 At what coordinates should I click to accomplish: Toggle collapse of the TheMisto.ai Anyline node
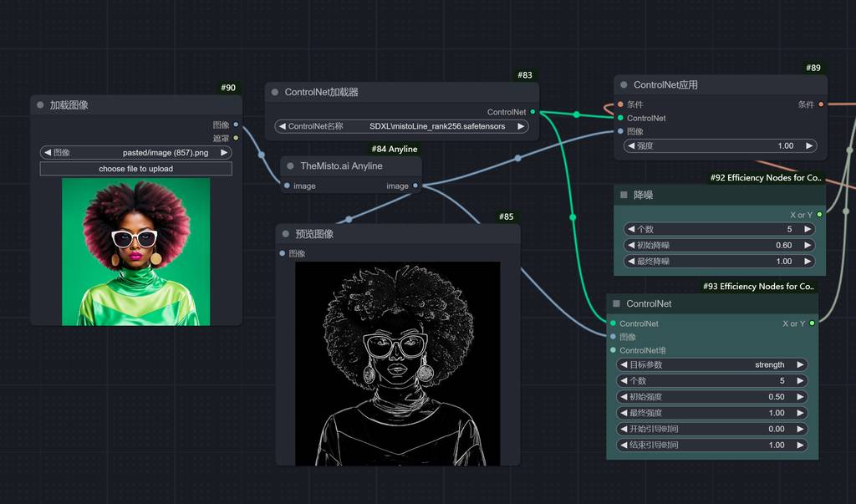point(290,165)
